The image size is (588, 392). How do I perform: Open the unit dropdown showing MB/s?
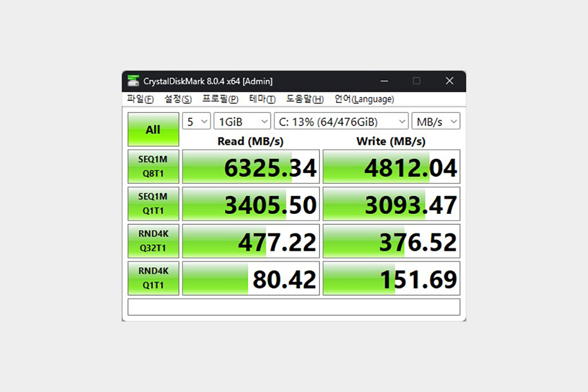(436, 122)
